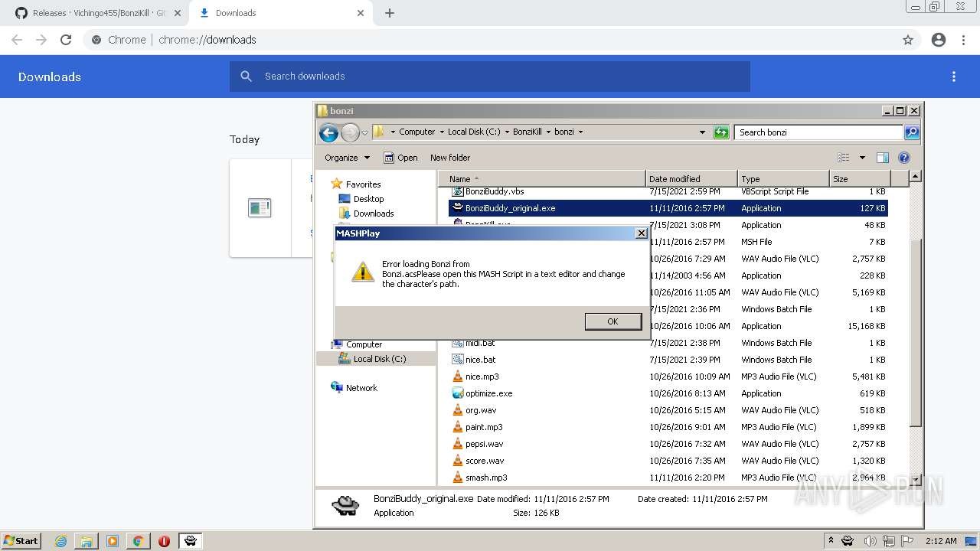Close the MASHPlay dialog with its X button
This screenshot has height=551, width=980.
(x=642, y=233)
